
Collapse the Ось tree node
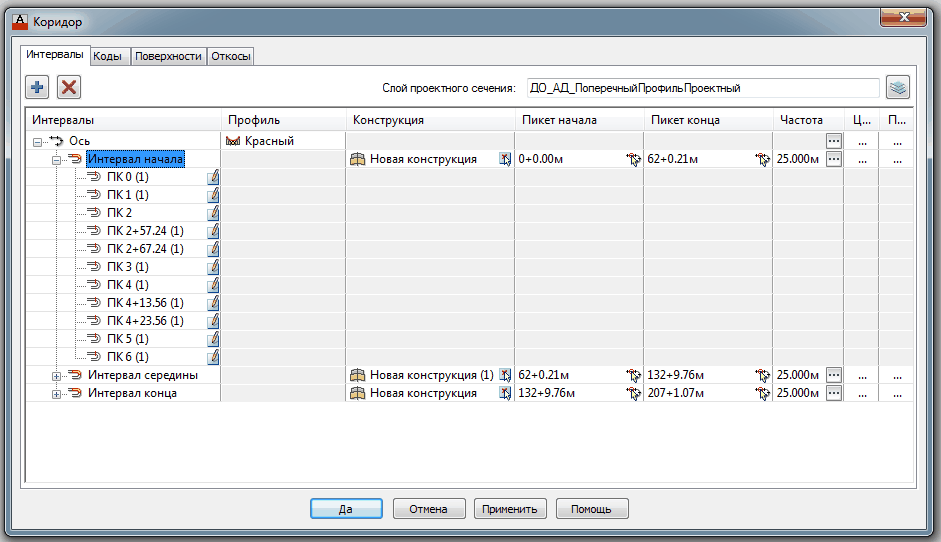pos(38,142)
